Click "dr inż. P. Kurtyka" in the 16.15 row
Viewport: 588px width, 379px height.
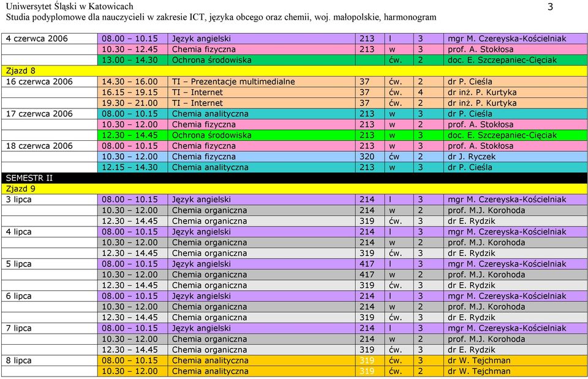coord(482,92)
